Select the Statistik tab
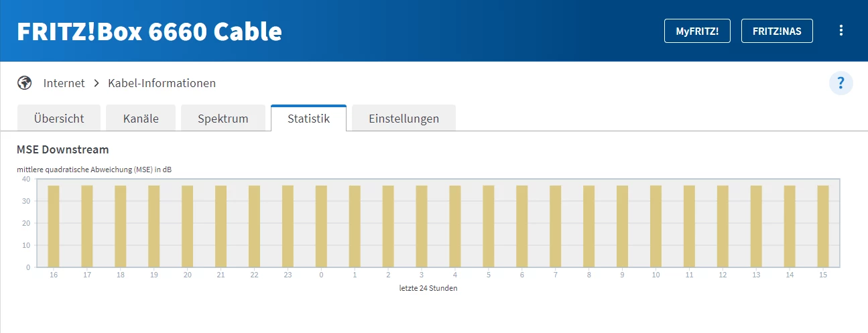The height and width of the screenshot is (333, 868). 308,119
